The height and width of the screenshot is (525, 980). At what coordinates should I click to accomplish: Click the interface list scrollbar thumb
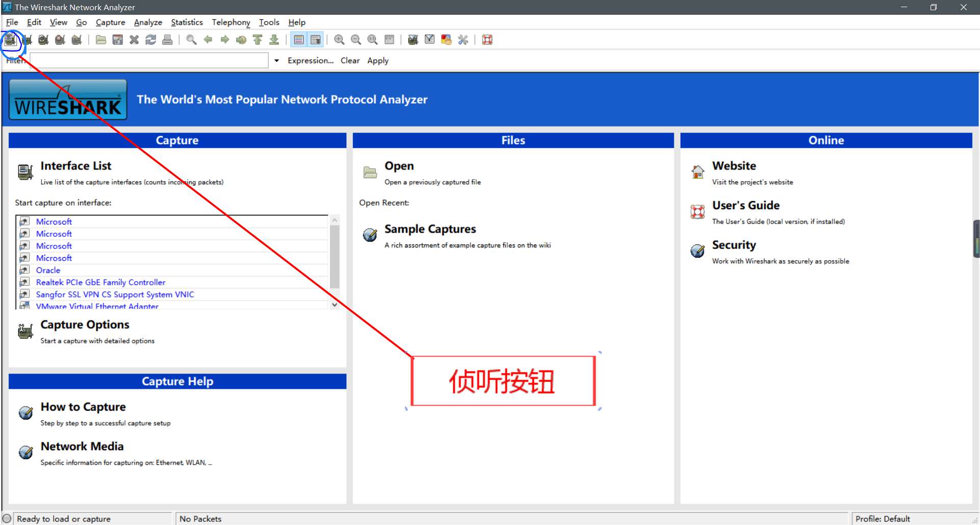(334, 257)
